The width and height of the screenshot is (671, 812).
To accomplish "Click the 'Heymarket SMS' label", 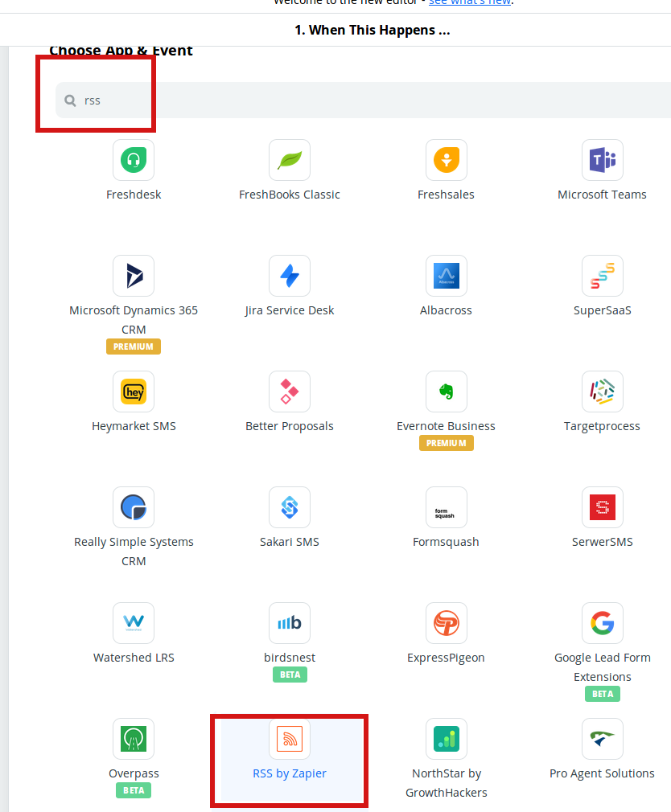I will pyautogui.click(x=134, y=426).
